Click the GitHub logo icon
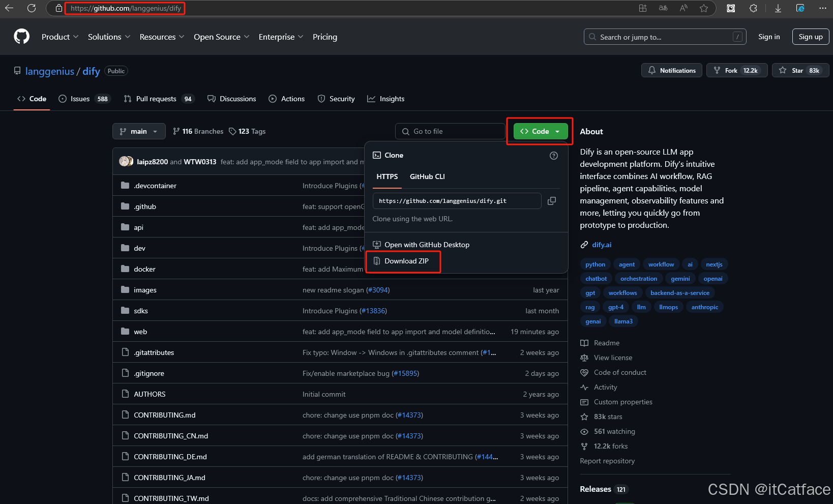 pyautogui.click(x=21, y=37)
